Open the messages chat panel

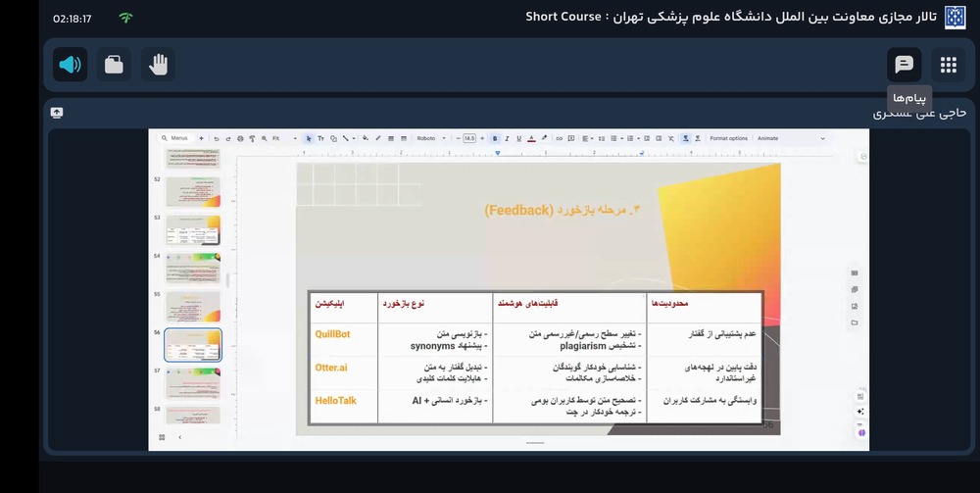tap(904, 65)
